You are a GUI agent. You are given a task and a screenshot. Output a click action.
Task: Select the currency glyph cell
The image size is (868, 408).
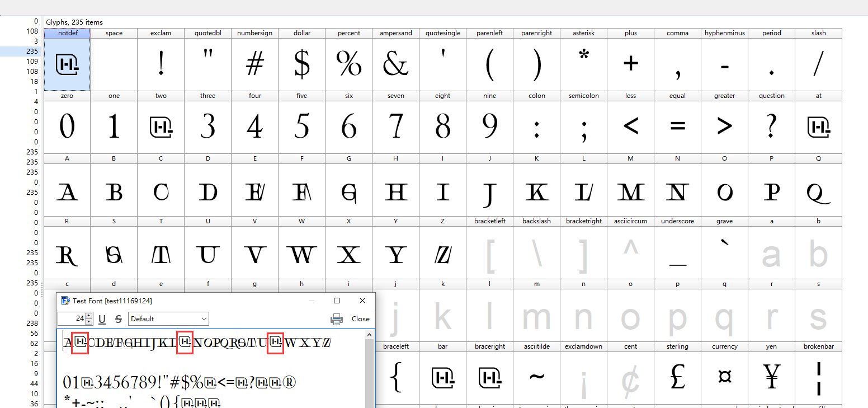pyautogui.click(x=725, y=373)
